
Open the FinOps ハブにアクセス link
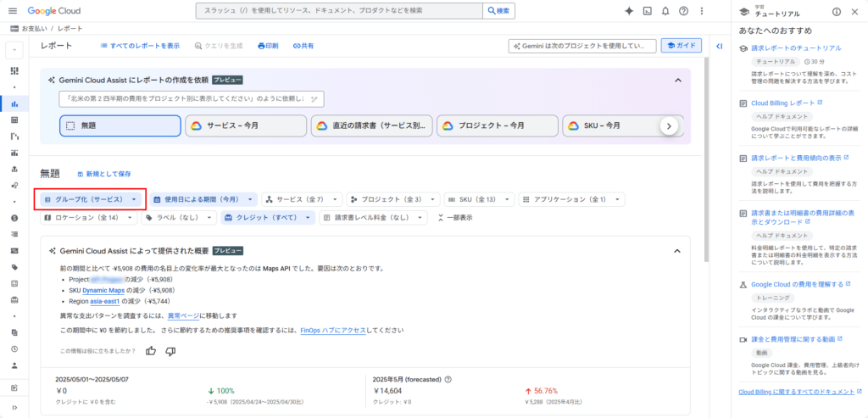pos(332,331)
